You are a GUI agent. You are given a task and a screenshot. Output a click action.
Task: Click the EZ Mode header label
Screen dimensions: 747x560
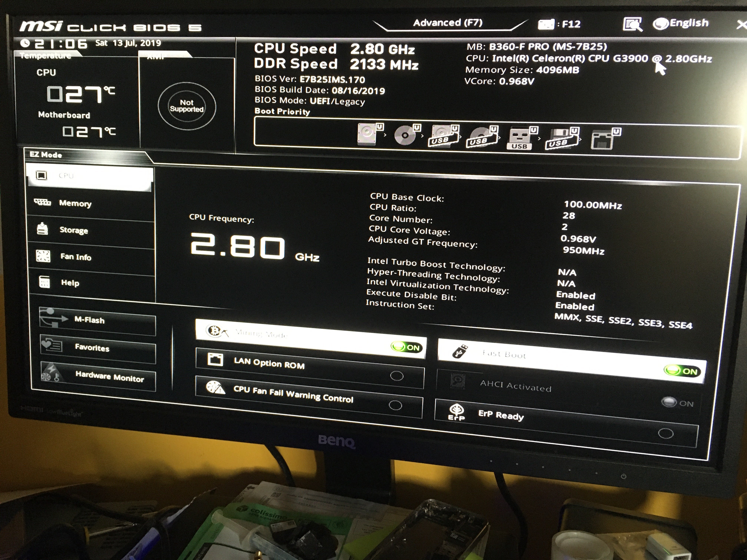click(46, 155)
